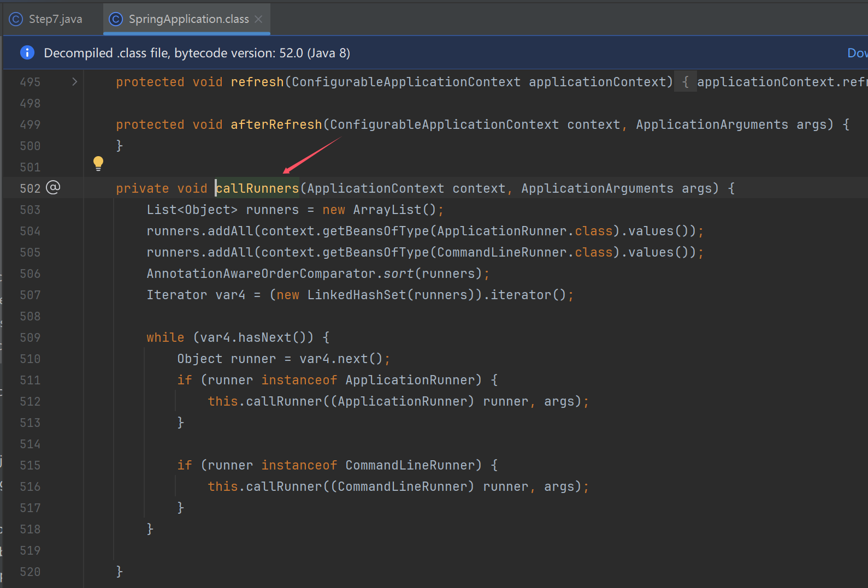The height and width of the screenshot is (588, 868).
Task: Click the callRunners method name
Action: pyautogui.click(x=257, y=188)
